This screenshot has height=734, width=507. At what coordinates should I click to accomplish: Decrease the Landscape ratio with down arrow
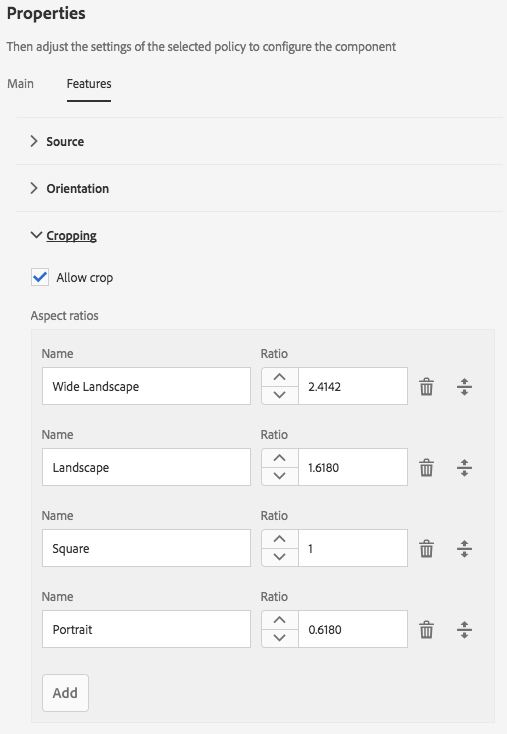pyautogui.click(x=279, y=476)
